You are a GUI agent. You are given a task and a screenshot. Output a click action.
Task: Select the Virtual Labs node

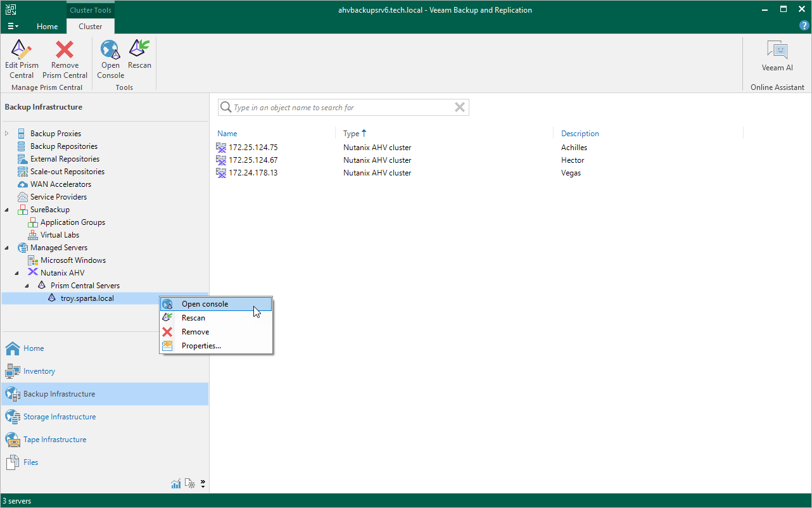point(60,235)
